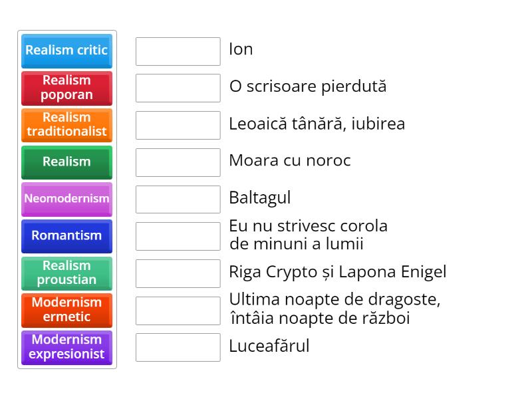532x399 pixels.
Task: Click the drop box for Leoaică tânără, iubirea
Action: [178, 125]
